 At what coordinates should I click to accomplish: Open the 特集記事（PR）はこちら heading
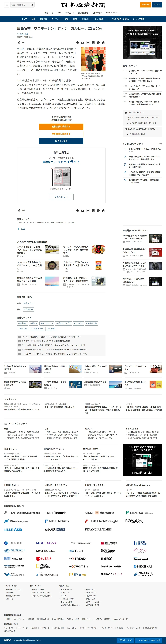pos(135,230)
